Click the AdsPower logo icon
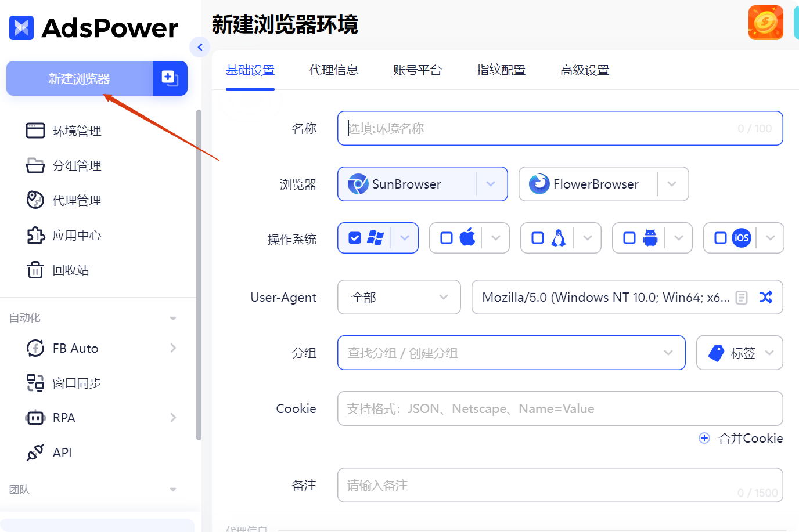The height and width of the screenshot is (532, 799). [21, 27]
